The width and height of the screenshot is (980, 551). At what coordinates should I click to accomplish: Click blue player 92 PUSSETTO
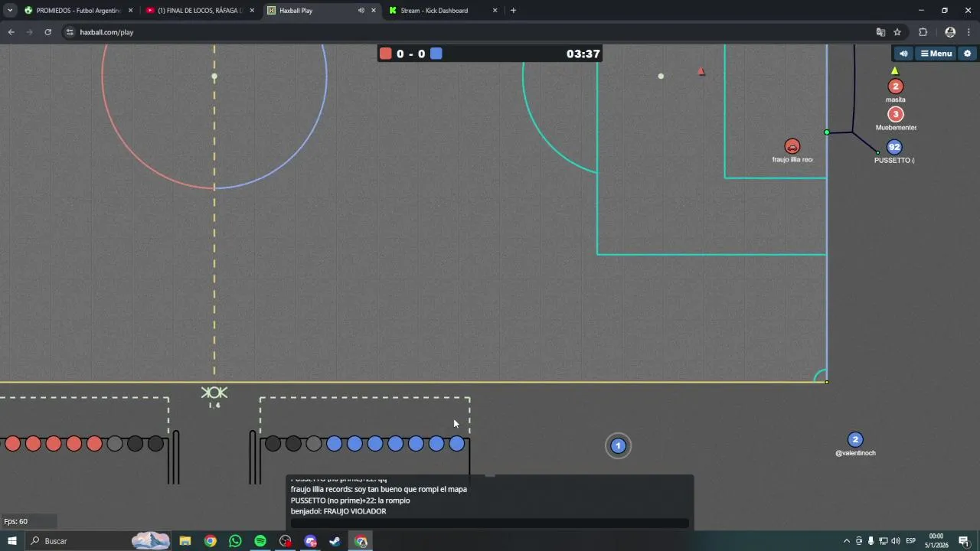(893, 147)
